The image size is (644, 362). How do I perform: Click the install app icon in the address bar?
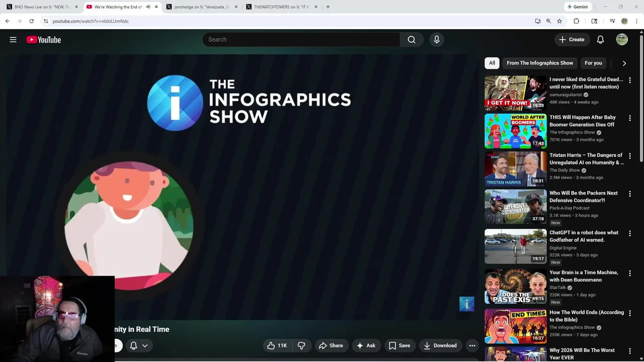538,21
